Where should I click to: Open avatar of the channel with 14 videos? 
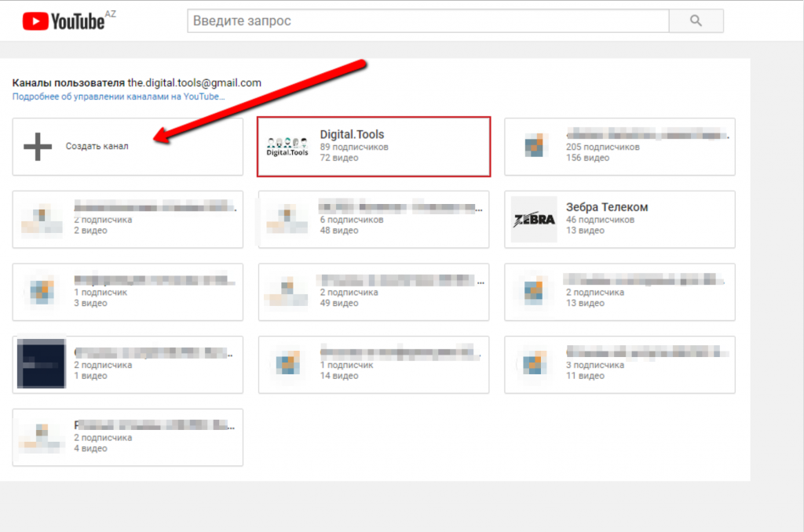point(287,363)
